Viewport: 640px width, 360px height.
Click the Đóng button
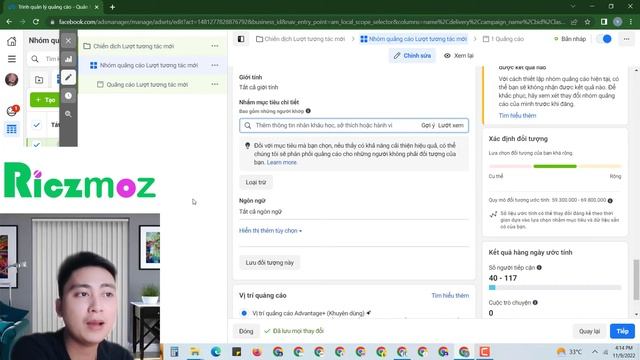pos(246,331)
